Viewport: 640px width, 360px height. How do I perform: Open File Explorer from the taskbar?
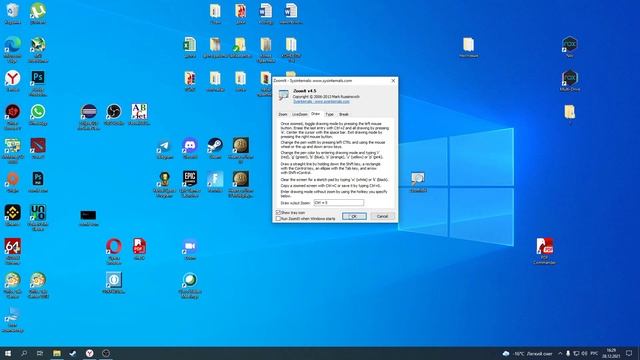[57, 353]
